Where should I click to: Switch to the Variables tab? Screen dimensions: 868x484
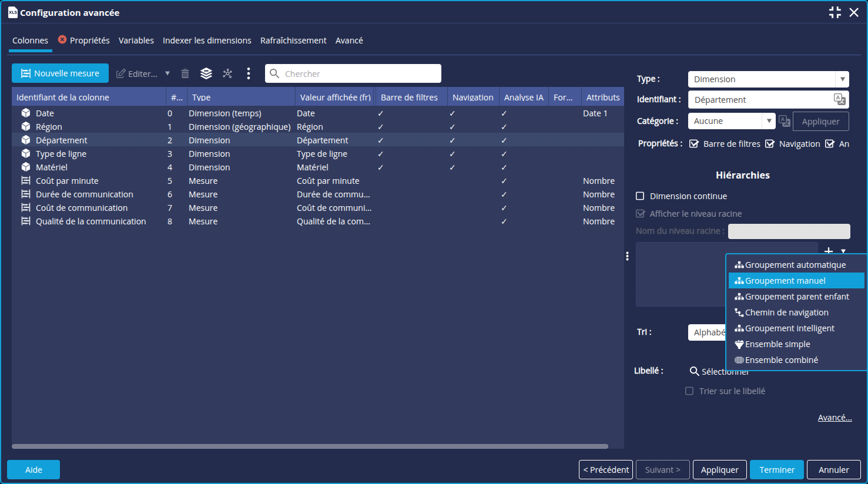(x=136, y=41)
